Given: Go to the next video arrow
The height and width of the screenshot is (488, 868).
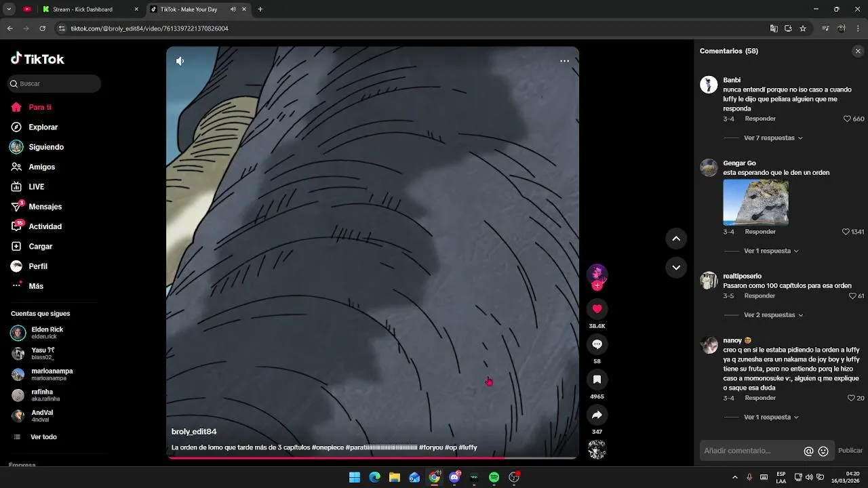Looking at the screenshot, I should click(x=676, y=268).
